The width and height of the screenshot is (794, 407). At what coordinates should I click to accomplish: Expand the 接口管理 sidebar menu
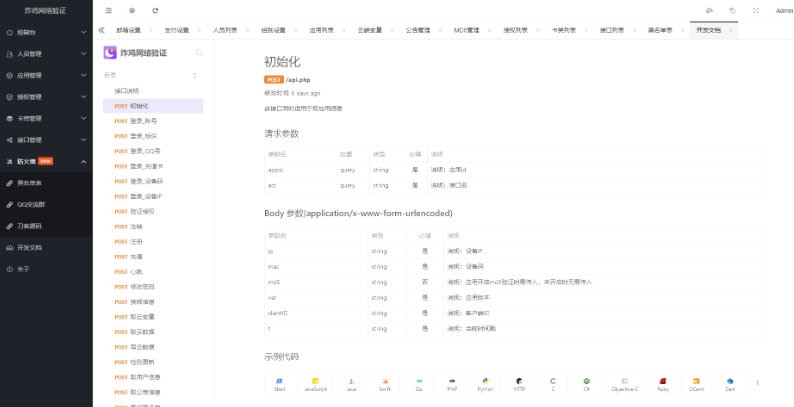(46, 140)
